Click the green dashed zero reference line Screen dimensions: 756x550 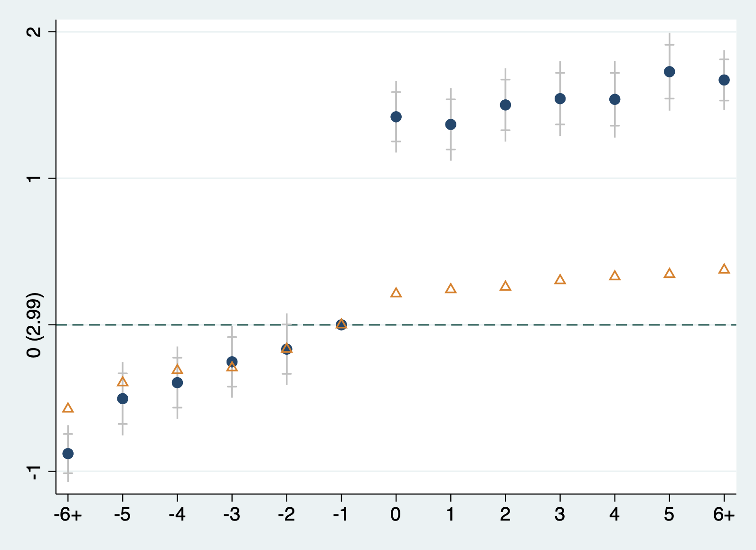(475, 325)
